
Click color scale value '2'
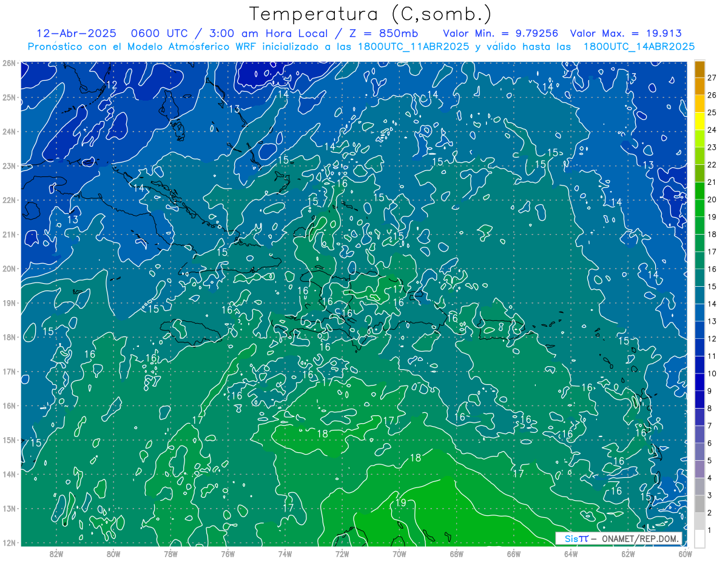point(710,513)
